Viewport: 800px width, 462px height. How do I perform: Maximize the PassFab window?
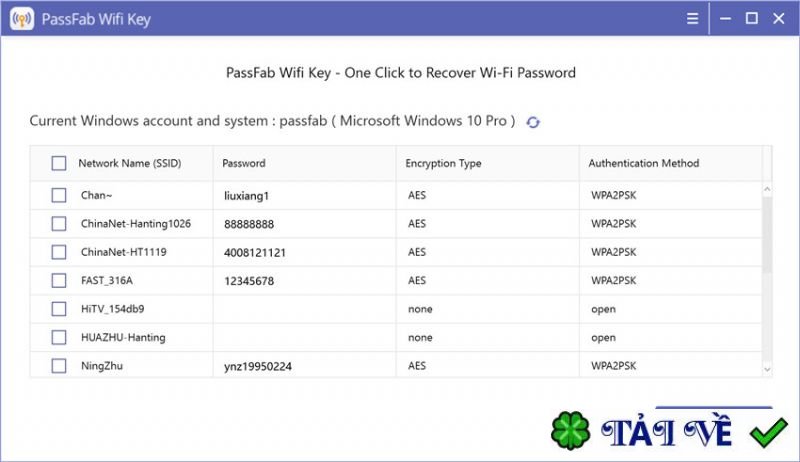point(751,19)
